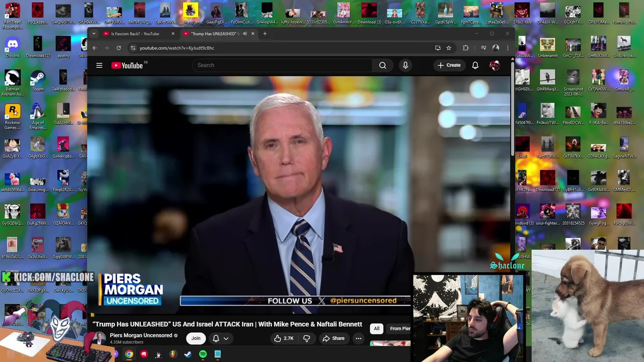Open more actions ellipsis under the video
The width and height of the screenshot is (644, 362).
pos(358,338)
